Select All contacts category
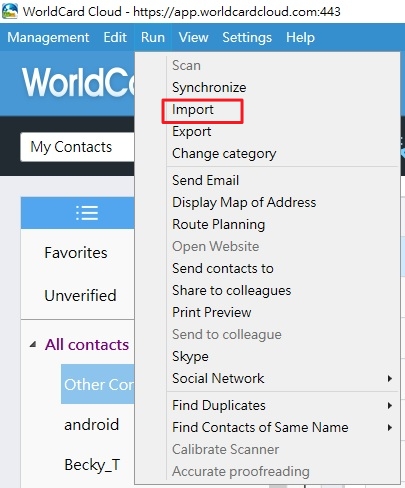 [87, 345]
